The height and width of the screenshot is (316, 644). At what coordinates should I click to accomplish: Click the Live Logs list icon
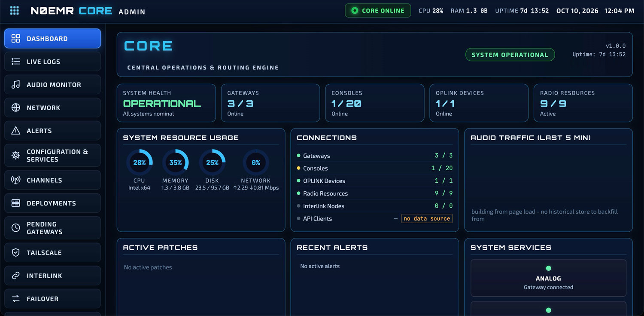(16, 61)
